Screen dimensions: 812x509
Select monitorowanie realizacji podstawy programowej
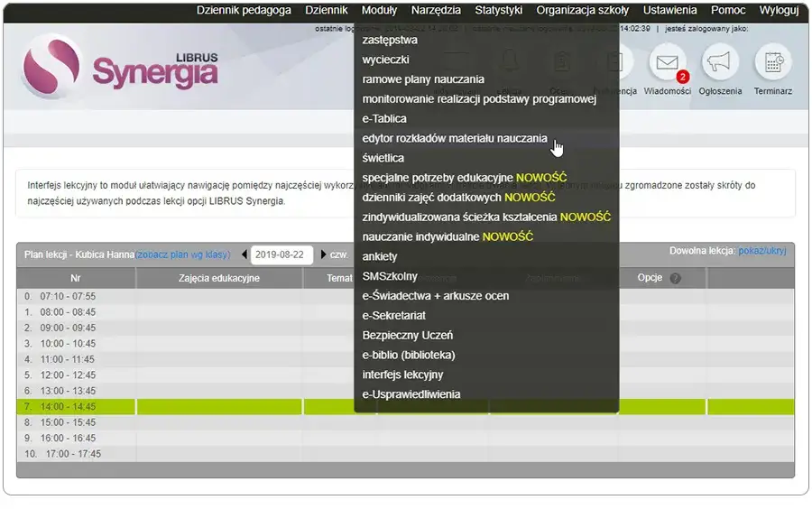point(479,99)
